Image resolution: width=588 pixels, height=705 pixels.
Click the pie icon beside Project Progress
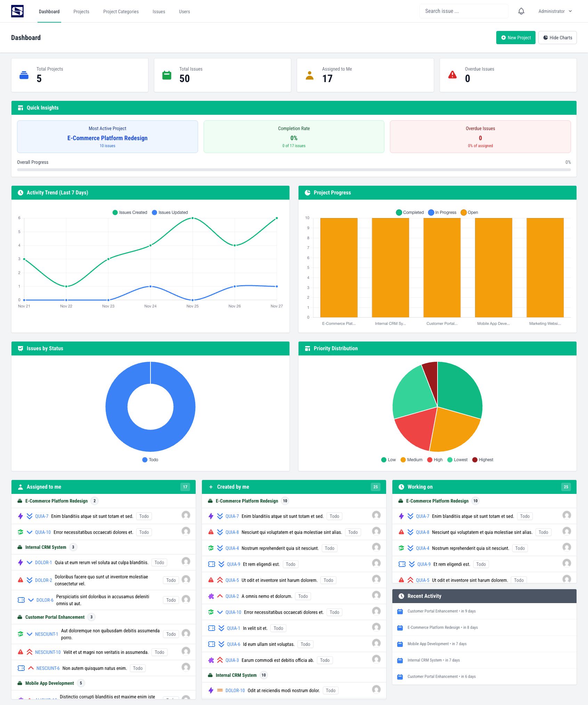(x=308, y=193)
